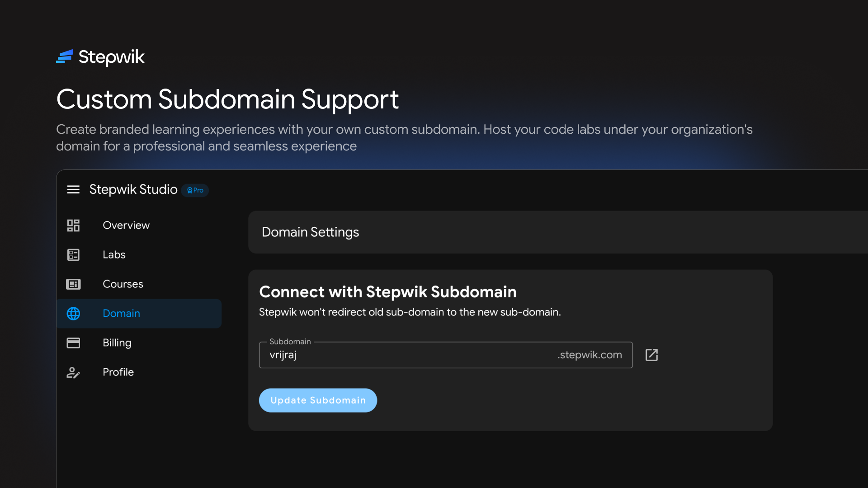
Task: Toggle the hamburger menu icon
Action: point(73,190)
